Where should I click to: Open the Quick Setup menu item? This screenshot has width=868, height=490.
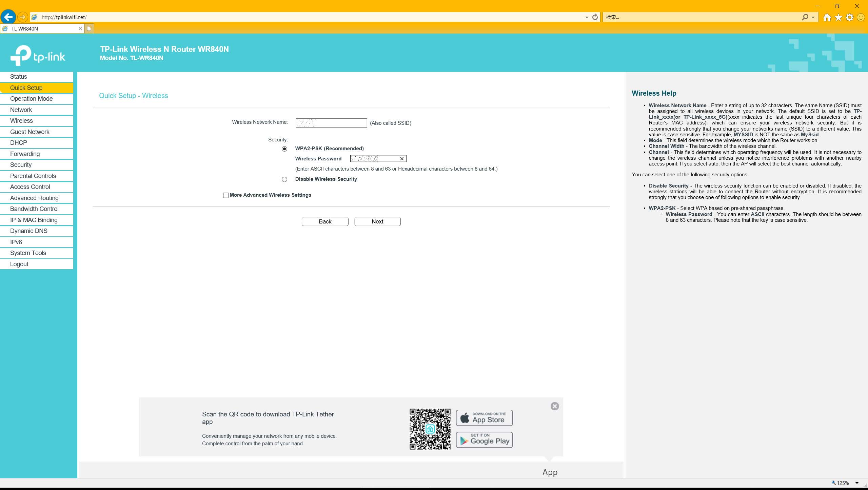37,88
